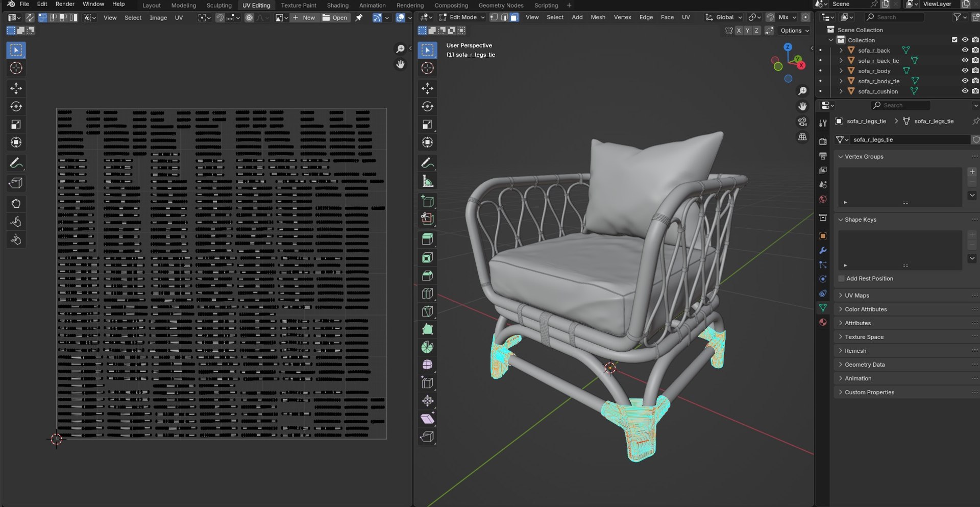Open the Mesh menu in 3D viewport

click(x=598, y=17)
